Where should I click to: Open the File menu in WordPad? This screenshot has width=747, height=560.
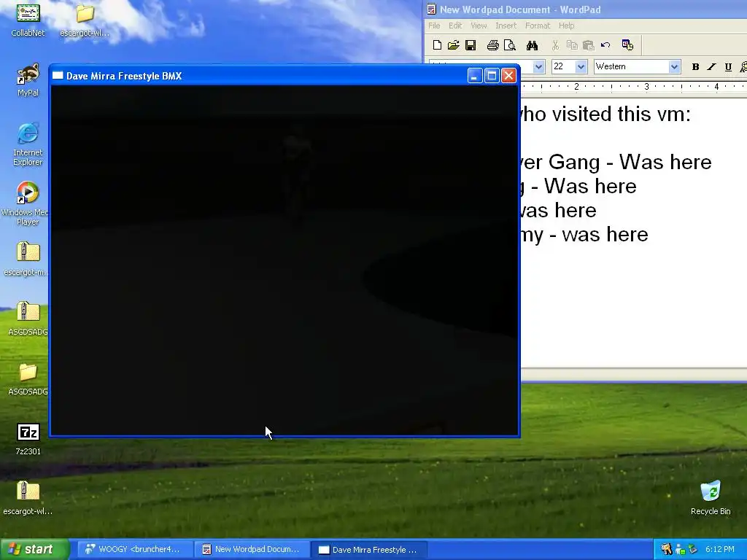434,26
